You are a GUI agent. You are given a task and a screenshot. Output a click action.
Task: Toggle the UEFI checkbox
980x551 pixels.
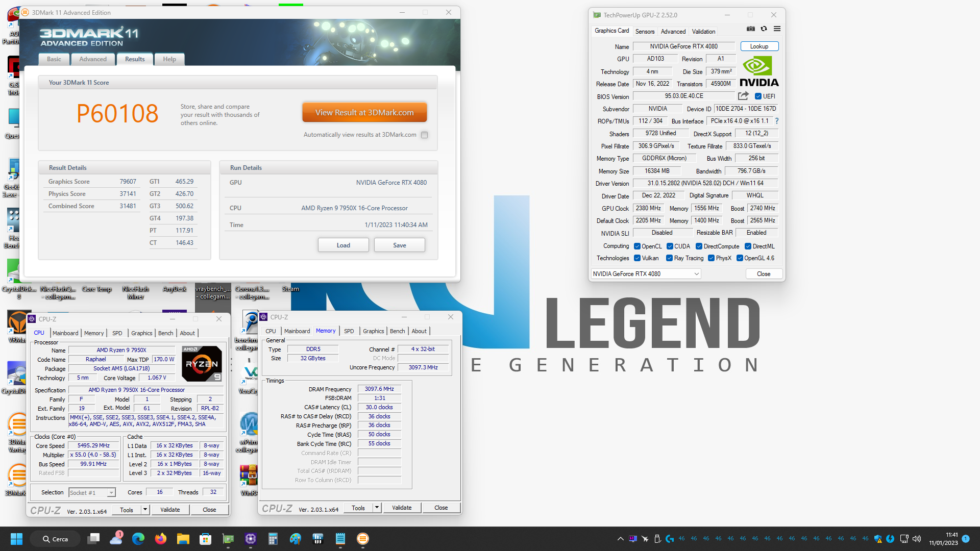pos(758,96)
